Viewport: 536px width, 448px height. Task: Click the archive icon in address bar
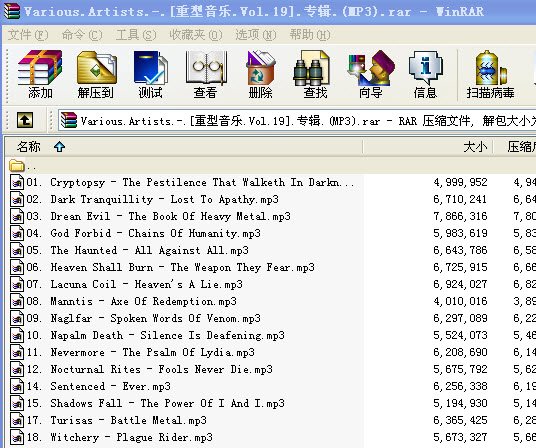(x=69, y=121)
